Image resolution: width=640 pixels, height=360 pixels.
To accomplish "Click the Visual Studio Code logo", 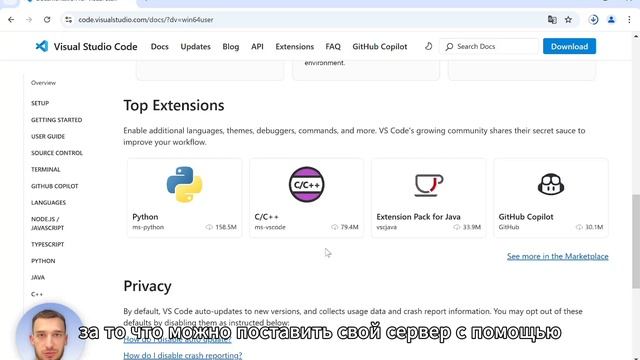I will [x=42, y=46].
